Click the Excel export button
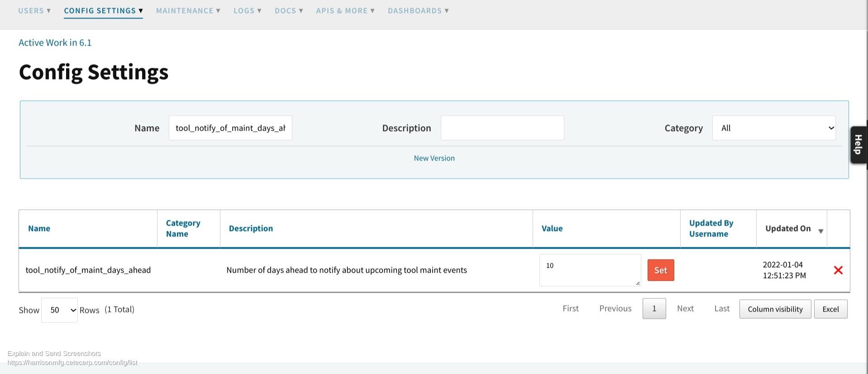This screenshot has width=868, height=374. coord(830,309)
